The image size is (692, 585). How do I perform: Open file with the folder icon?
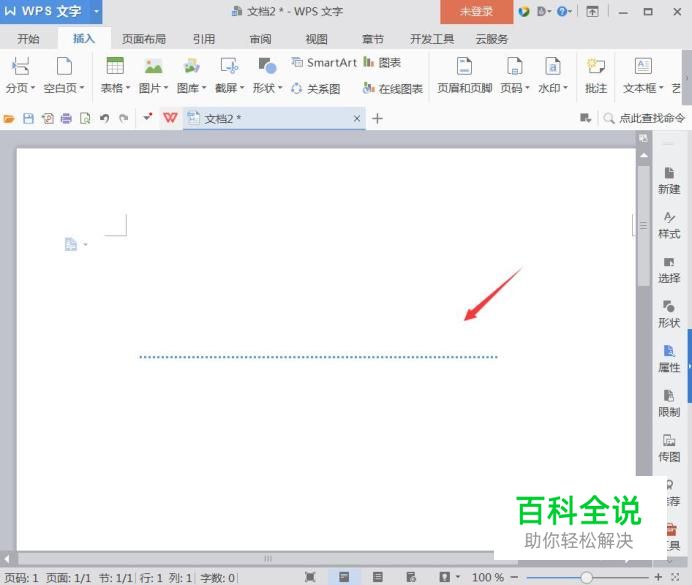click(x=9, y=118)
